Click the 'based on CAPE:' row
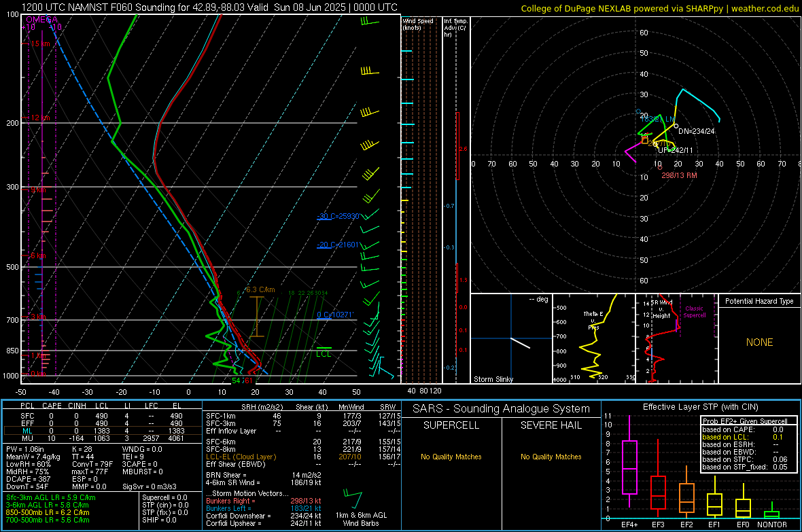 pyautogui.click(x=743, y=429)
